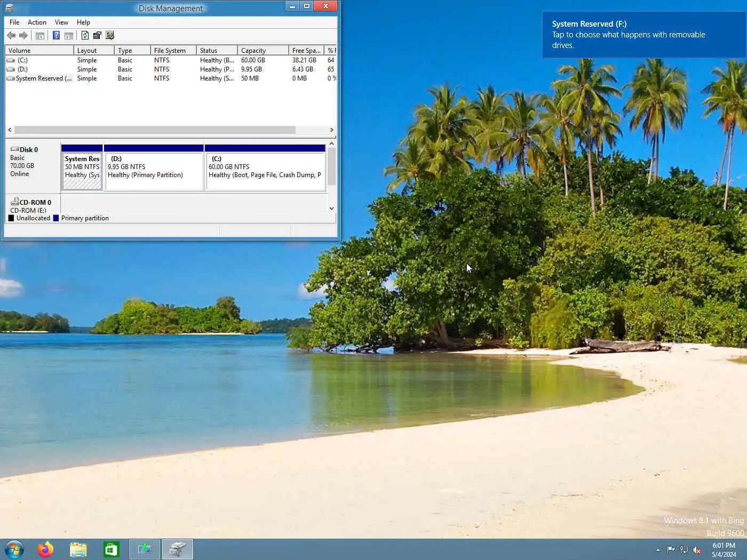This screenshot has width=747, height=560.
Task: Click the disk pane scroll up arrow
Action: 331,144
